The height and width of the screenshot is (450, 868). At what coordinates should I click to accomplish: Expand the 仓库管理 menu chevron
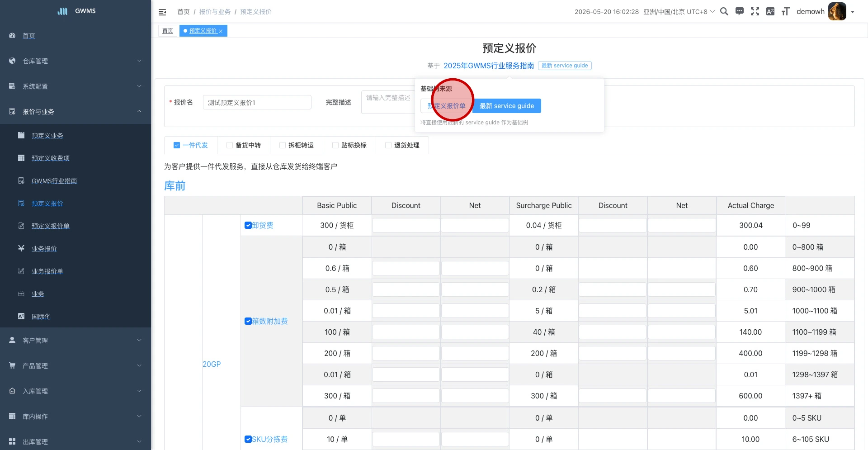pos(139,61)
